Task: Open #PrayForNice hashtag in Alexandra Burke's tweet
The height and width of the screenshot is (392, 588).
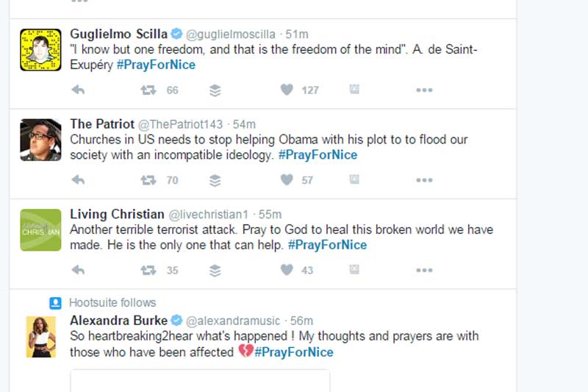Action: coord(293,352)
